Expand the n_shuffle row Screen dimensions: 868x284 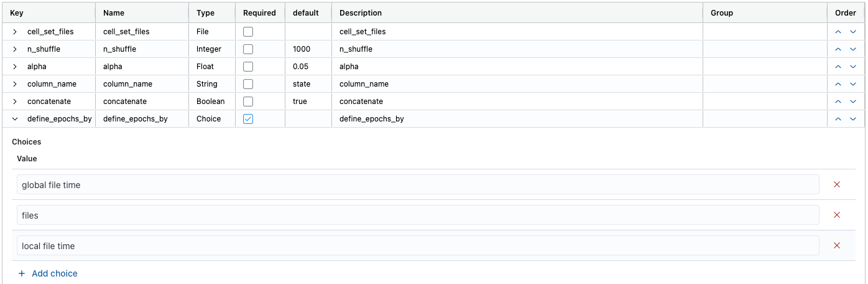[x=15, y=49]
